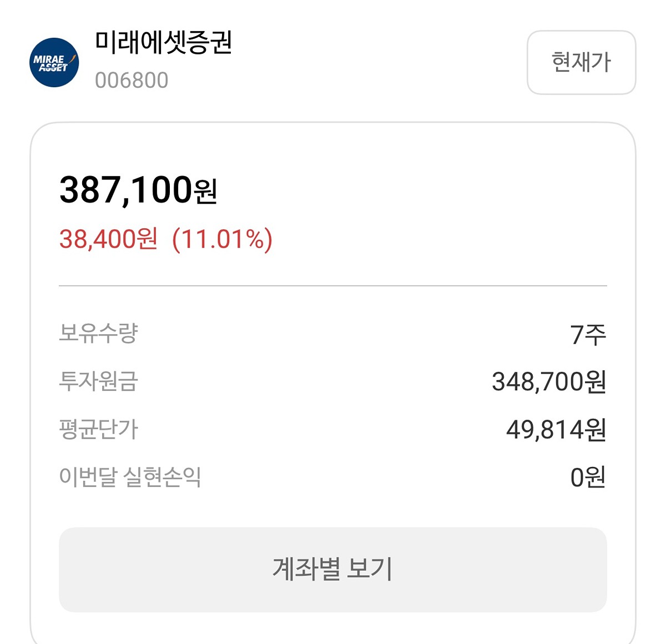Tap the divider line under profit summary
The height and width of the screenshot is (644, 666).
333,286
